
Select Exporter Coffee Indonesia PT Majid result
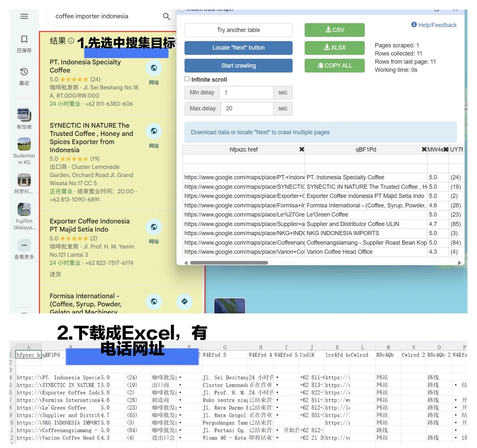point(90,225)
